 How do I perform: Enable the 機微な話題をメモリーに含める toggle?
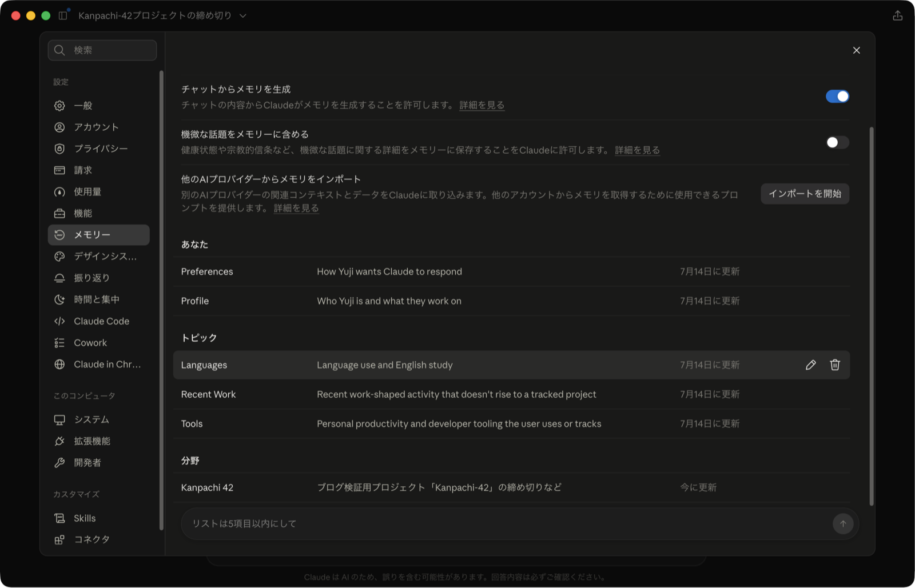click(x=837, y=142)
